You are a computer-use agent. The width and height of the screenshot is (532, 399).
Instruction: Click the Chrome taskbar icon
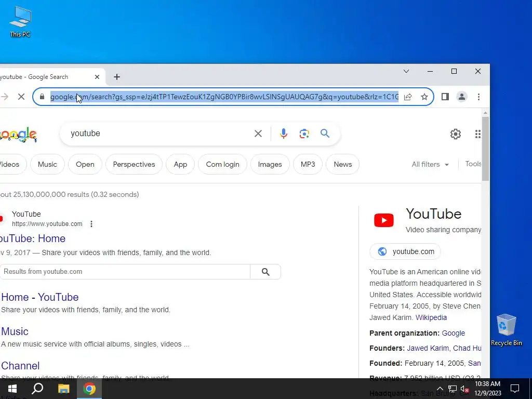89,389
